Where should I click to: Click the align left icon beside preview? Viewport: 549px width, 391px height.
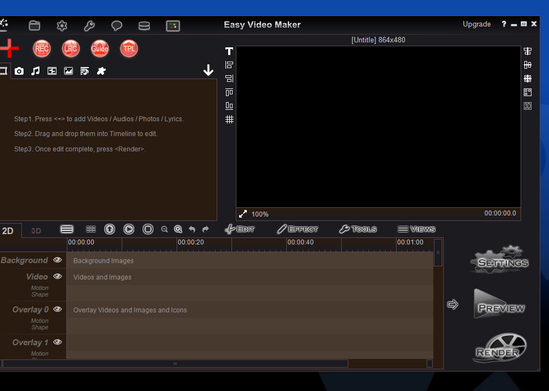tap(229, 65)
